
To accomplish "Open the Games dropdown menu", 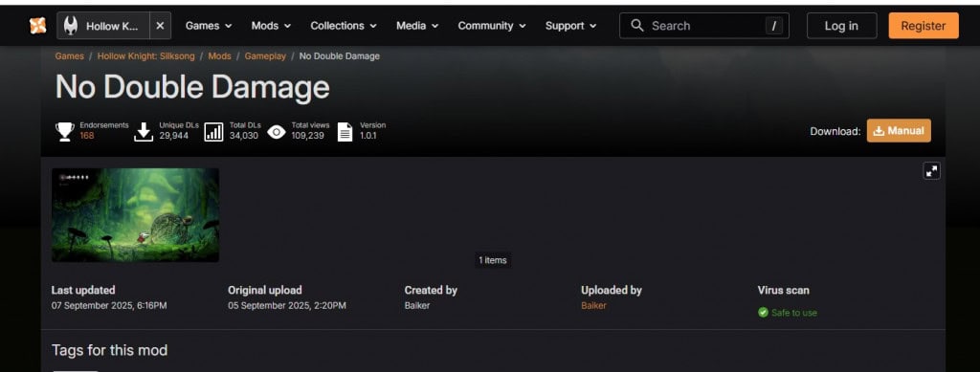I will pos(209,26).
